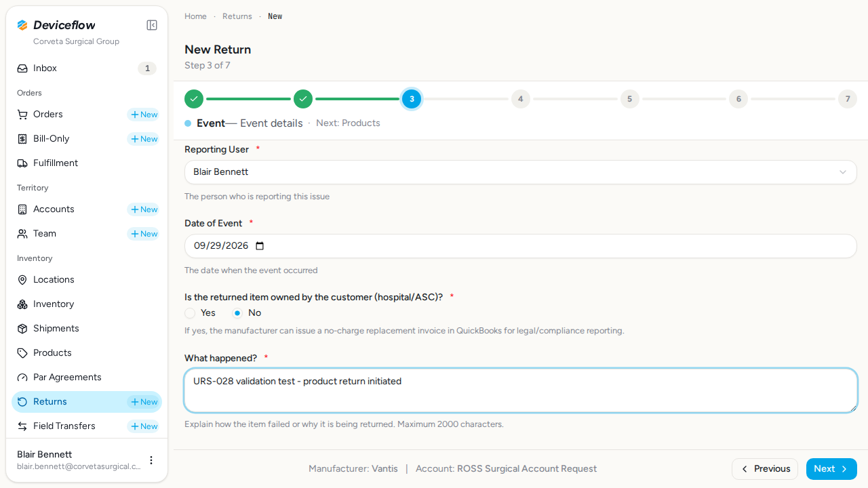Open Returns in the sidebar
The height and width of the screenshot is (488, 868).
pos(87,402)
